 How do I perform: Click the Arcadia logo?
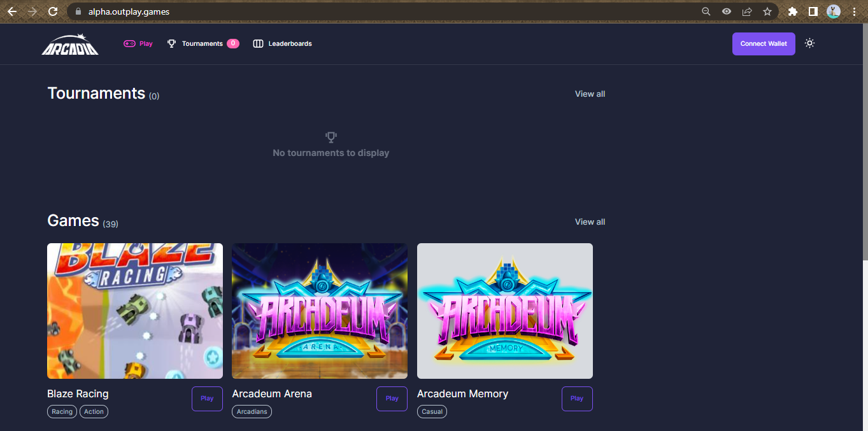click(70, 45)
